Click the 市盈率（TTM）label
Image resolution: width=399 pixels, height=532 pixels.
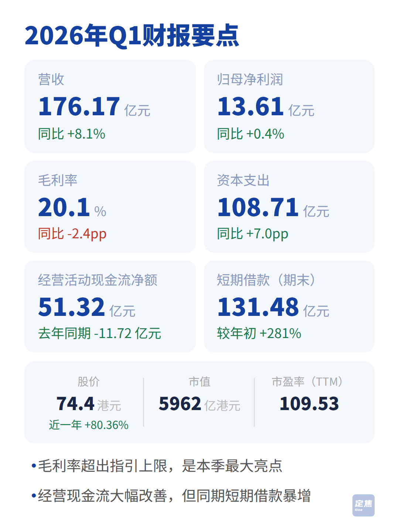pos(309,382)
